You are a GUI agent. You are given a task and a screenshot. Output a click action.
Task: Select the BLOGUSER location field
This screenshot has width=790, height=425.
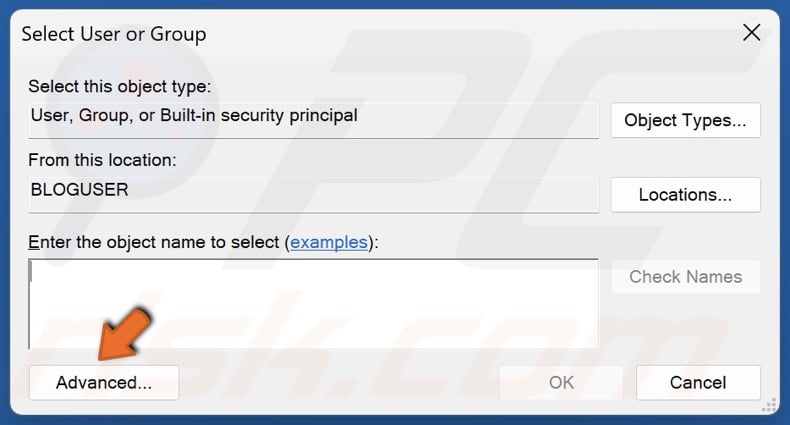point(313,190)
